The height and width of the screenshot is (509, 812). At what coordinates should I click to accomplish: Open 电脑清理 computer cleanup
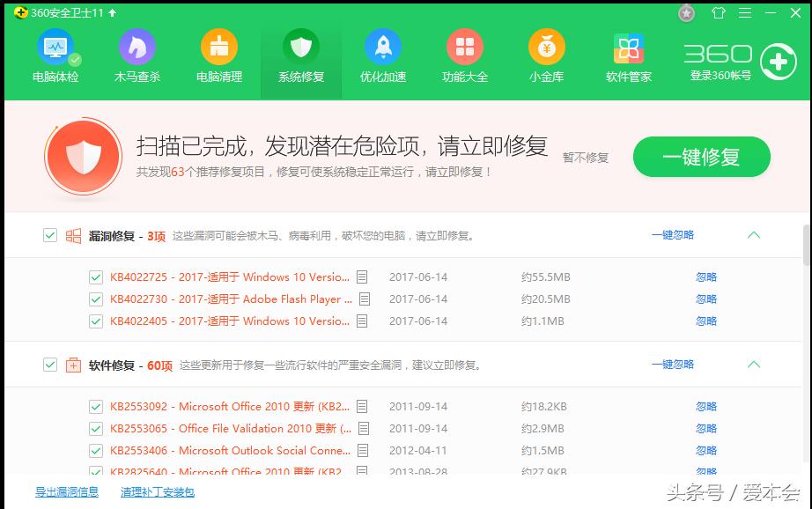pyautogui.click(x=218, y=55)
